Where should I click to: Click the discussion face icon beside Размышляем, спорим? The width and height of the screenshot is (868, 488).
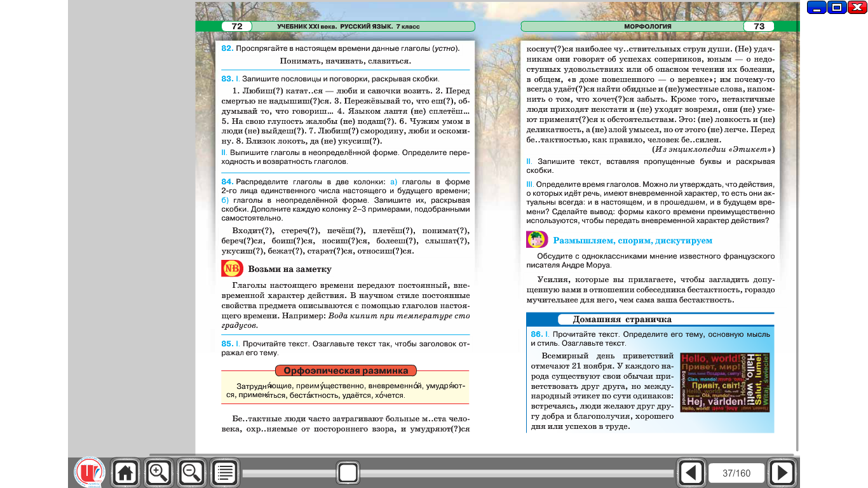537,240
